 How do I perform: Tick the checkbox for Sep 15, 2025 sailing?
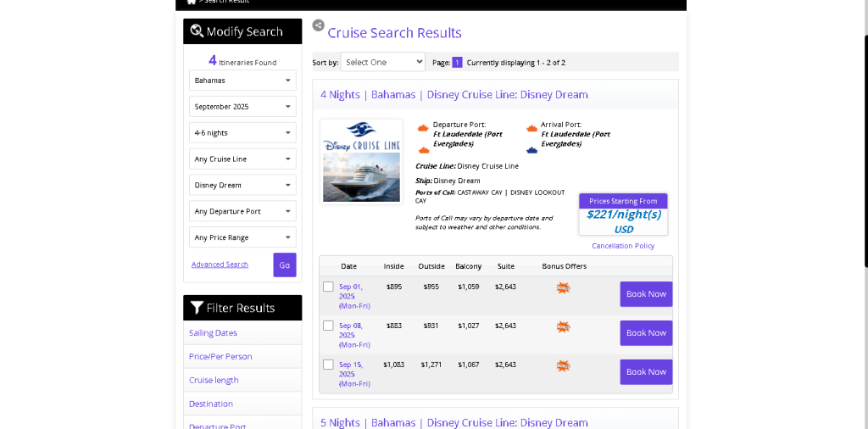328,365
